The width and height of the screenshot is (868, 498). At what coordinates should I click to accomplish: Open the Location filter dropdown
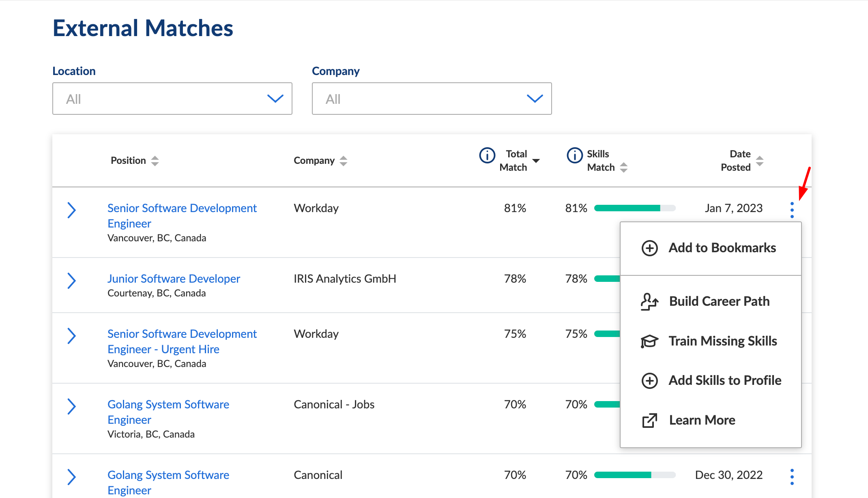172,99
